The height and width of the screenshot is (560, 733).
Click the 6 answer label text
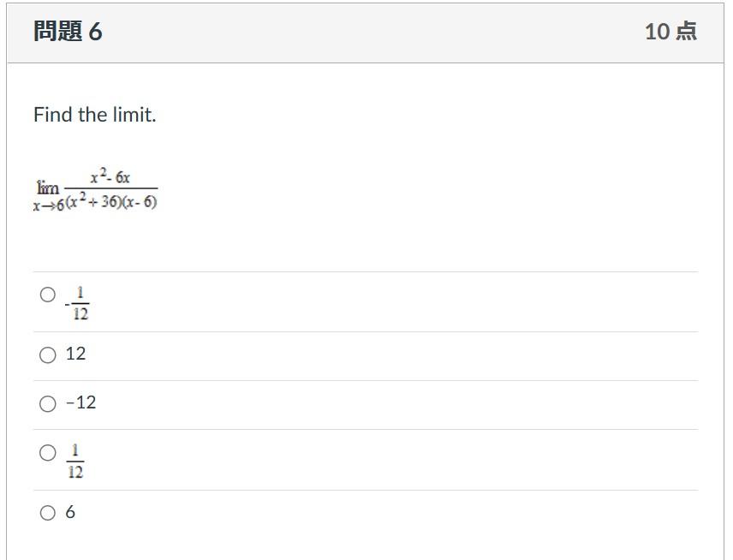69,512
